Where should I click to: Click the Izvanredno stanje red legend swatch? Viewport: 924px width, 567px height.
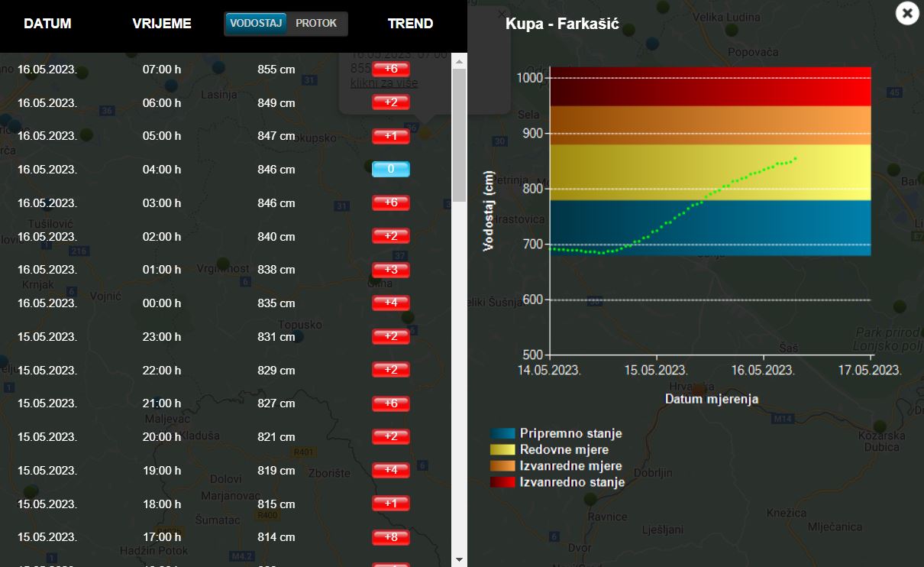502,482
